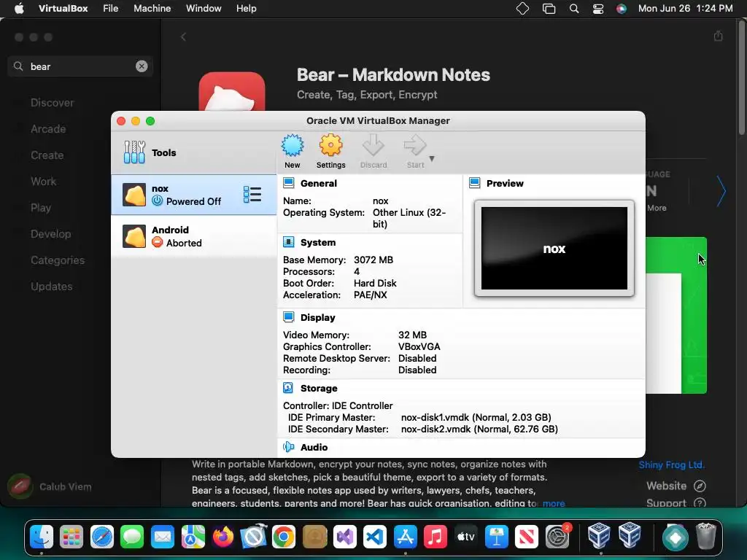This screenshot has width=747, height=560.
Task: Open Control Center in menu bar
Action: tap(598, 9)
